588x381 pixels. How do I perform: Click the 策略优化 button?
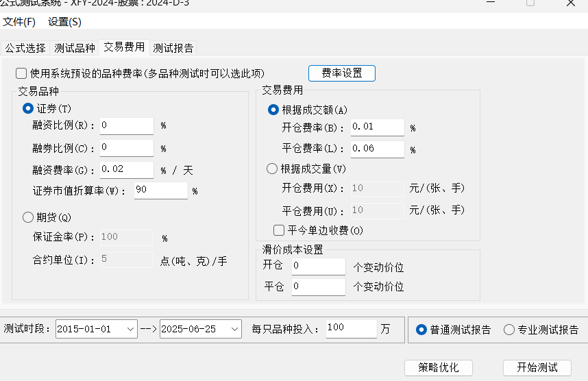click(x=438, y=367)
